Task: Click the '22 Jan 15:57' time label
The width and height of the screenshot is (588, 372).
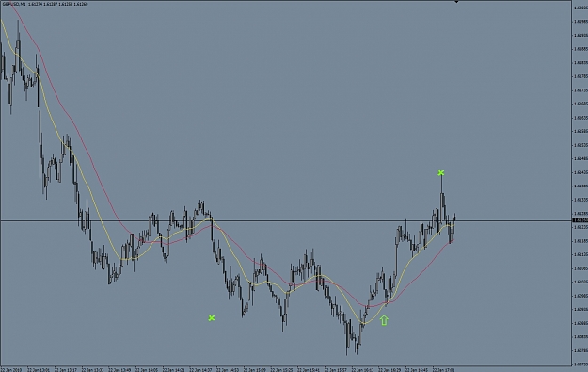Action: (336, 370)
